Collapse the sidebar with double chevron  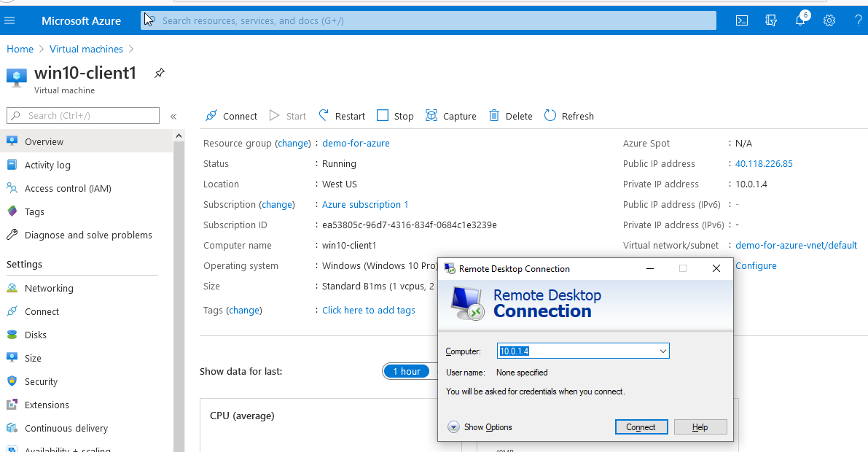click(x=173, y=117)
